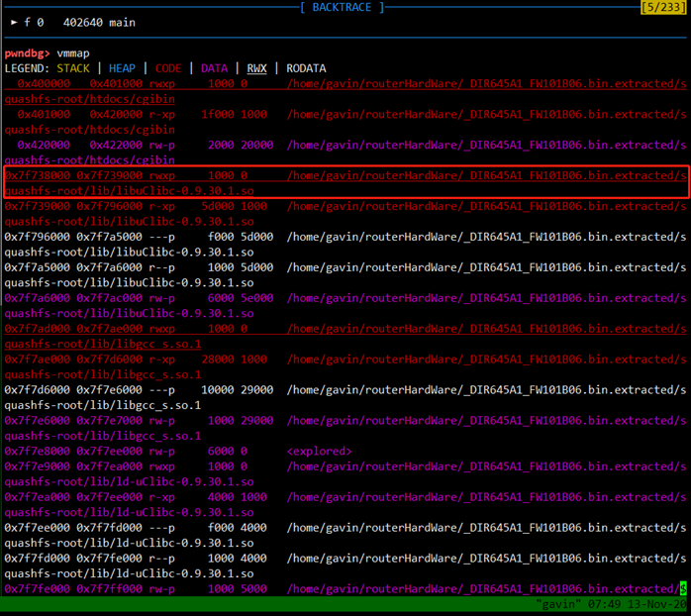Viewport: 691px width, 616px height.
Task: Click address 0x7f7ee000 ---p ld-uClibc row
Action: coord(37,528)
